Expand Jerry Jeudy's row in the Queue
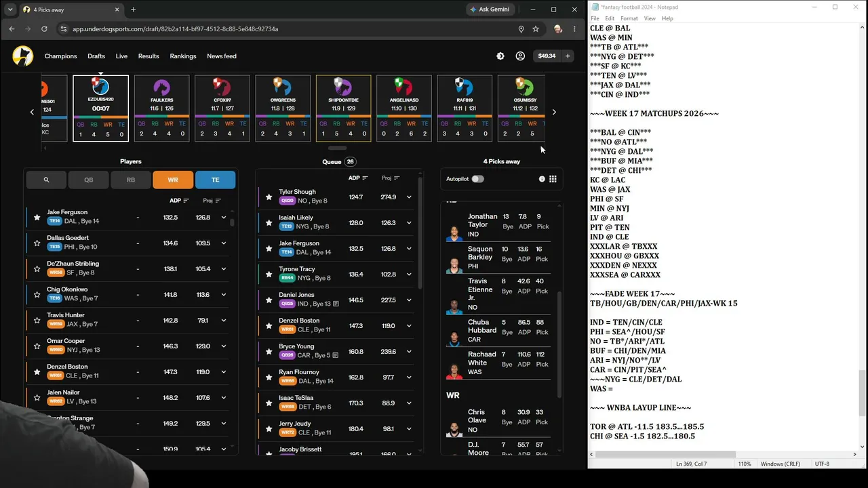 click(x=409, y=429)
